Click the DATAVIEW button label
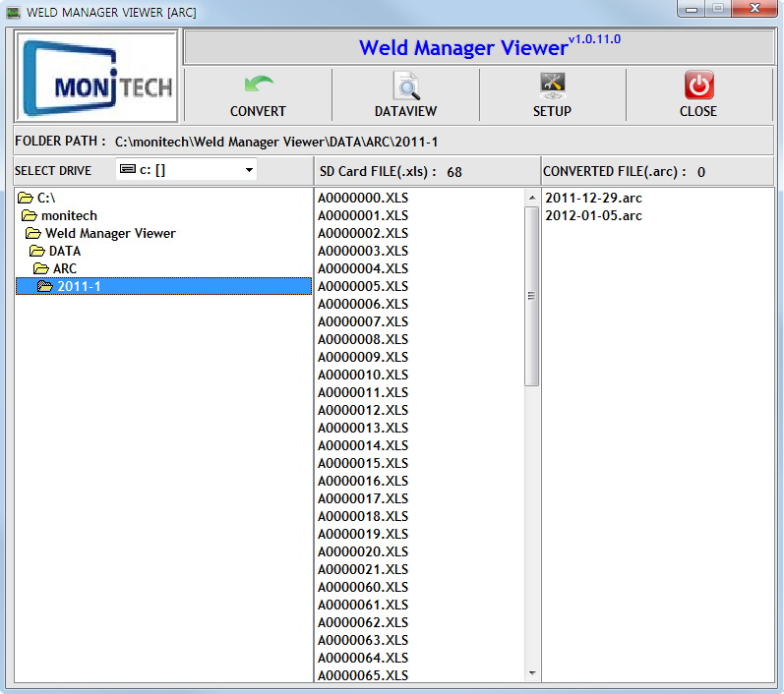 [x=405, y=111]
